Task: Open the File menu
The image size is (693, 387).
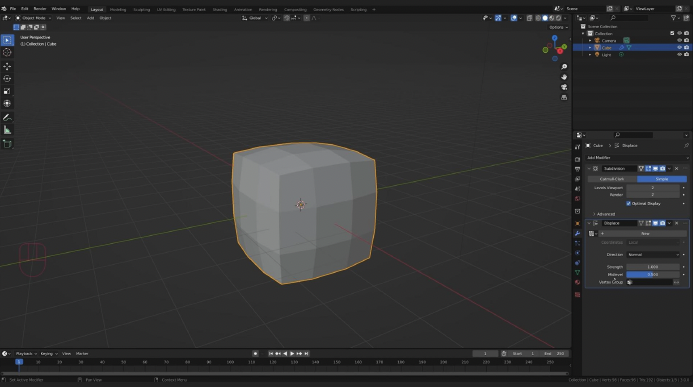Action: tap(13, 9)
